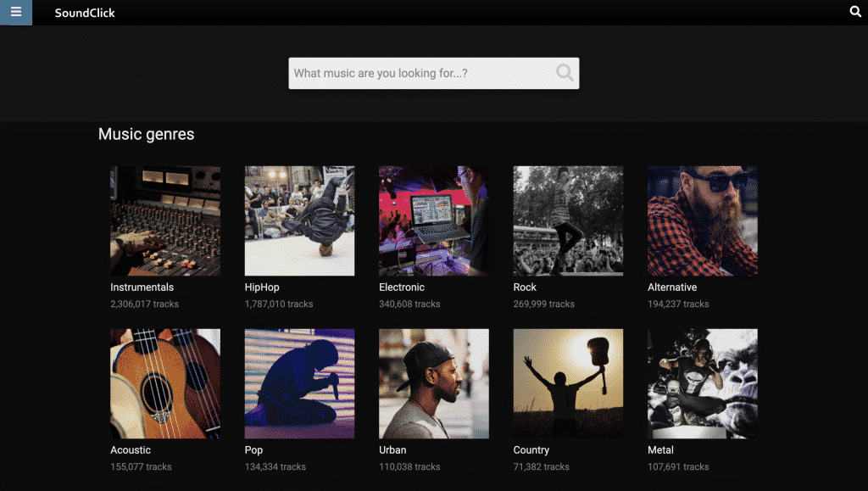Screen dimensions: 868x491
Task: Open the Urban genre image
Action: point(434,383)
